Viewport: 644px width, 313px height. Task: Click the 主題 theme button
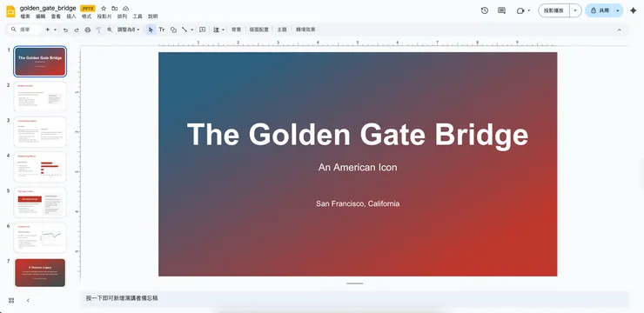tap(282, 30)
